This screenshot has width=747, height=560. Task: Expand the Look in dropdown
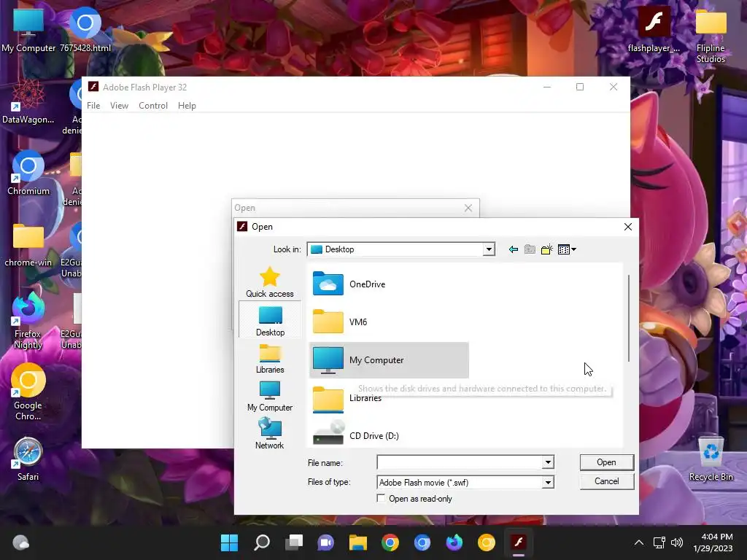tap(488, 249)
